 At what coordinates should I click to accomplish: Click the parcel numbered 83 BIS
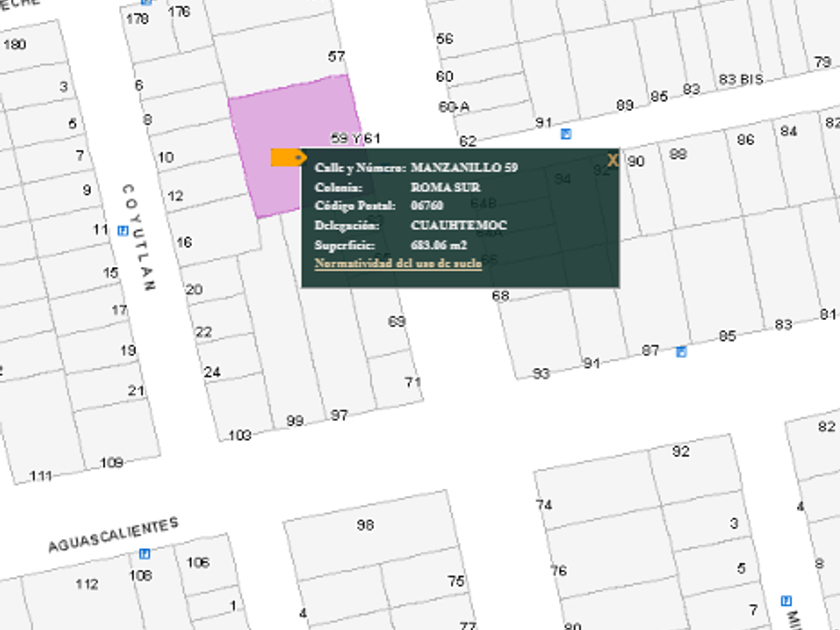pos(740,79)
